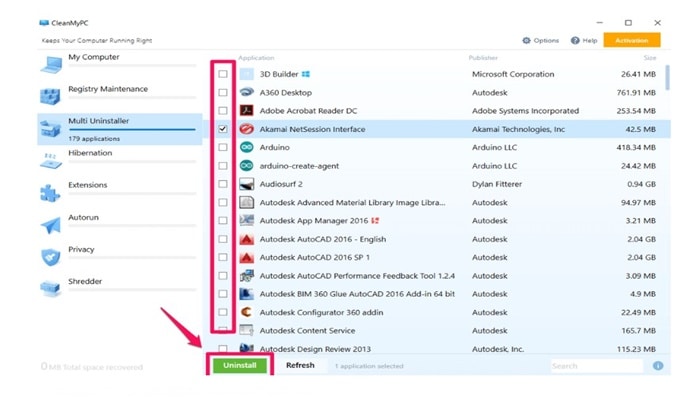The height and width of the screenshot is (400, 700).
Task: Click the Search input field
Action: [596, 366]
